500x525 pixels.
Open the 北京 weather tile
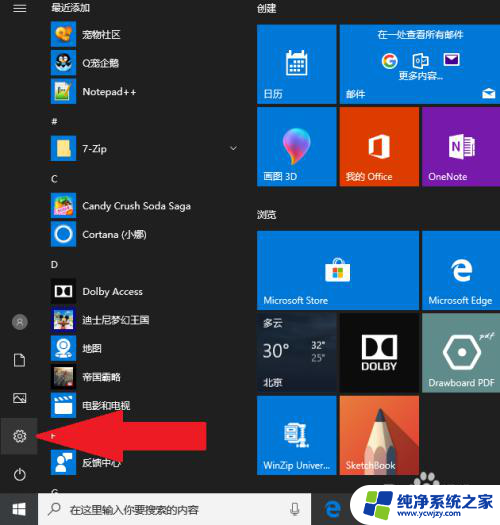point(296,353)
